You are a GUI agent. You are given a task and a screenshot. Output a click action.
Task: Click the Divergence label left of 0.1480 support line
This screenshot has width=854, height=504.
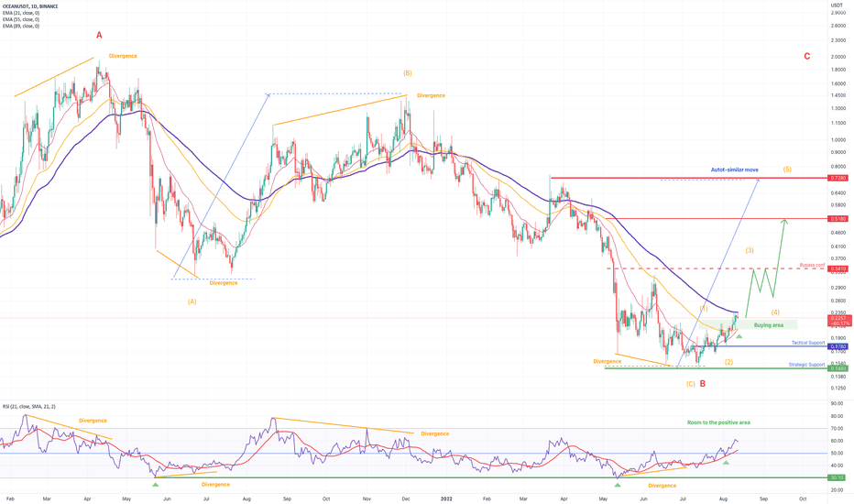[608, 362]
